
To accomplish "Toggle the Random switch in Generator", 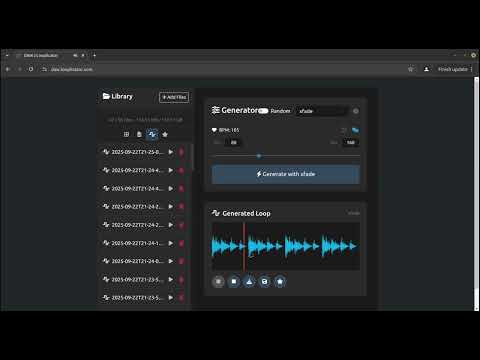I will click(x=263, y=111).
